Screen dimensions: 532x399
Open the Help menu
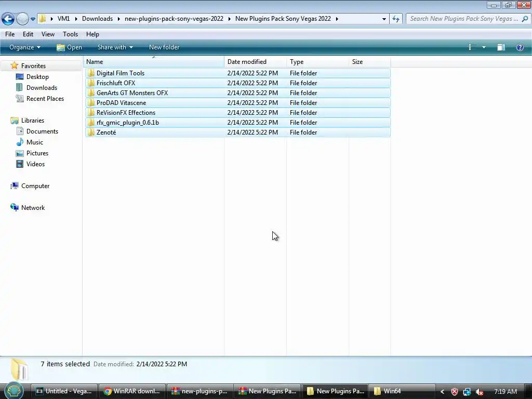tap(92, 34)
